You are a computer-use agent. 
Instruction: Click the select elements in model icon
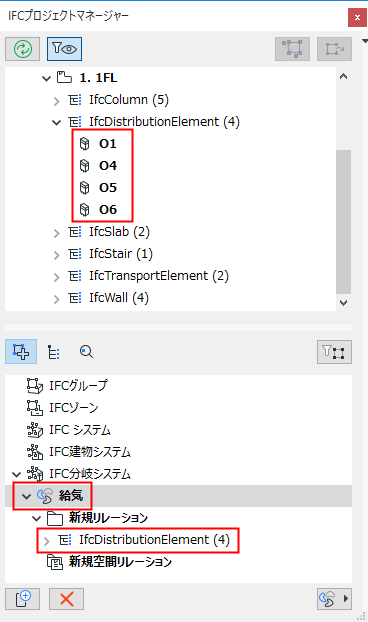[x=292, y=49]
